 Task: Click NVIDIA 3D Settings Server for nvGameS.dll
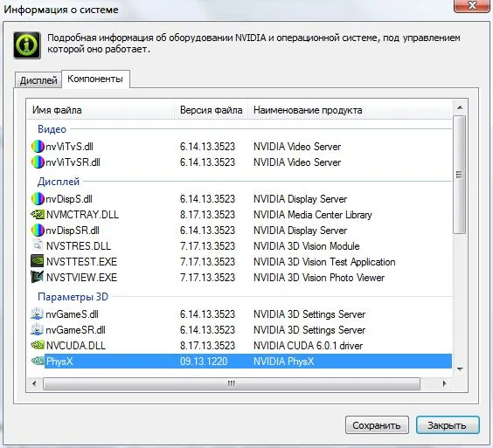[x=309, y=314]
